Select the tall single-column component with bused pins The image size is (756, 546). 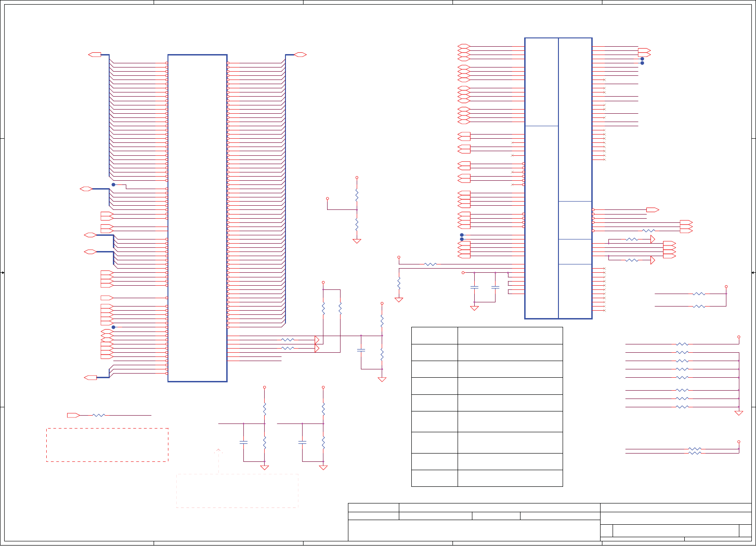coord(197,218)
